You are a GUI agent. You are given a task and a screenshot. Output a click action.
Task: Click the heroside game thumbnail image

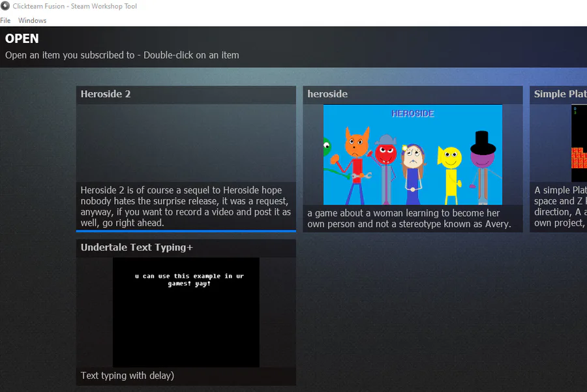pos(413,155)
